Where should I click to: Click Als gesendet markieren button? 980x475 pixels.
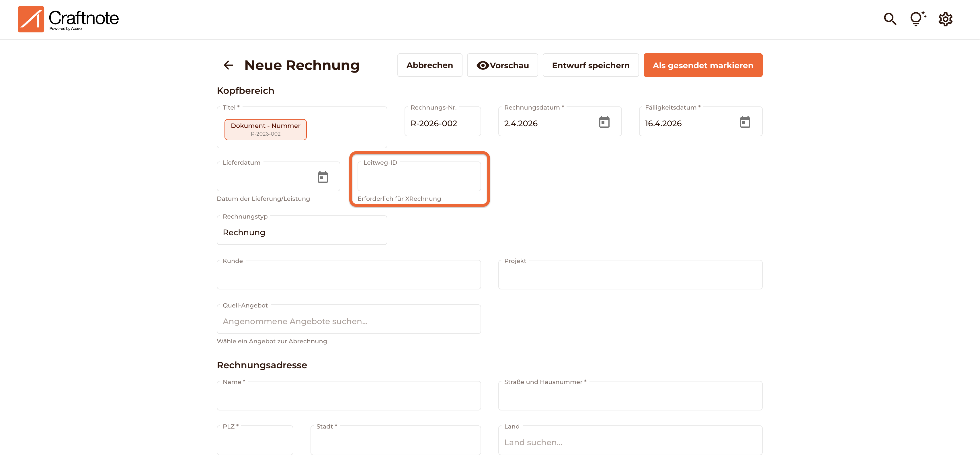click(703, 65)
